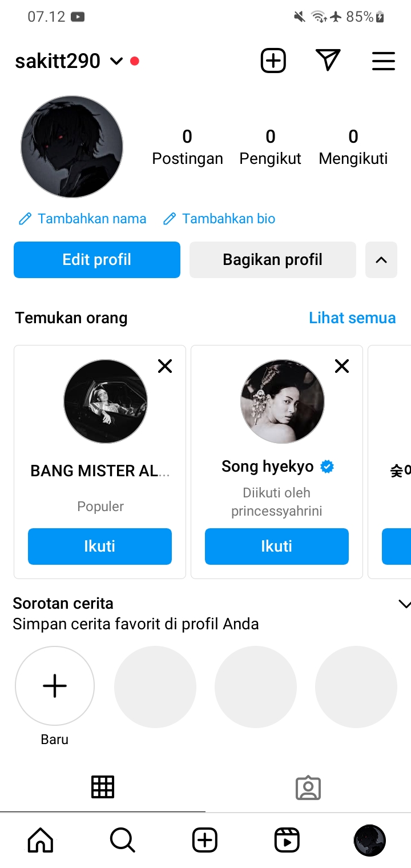The width and height of the screenshot is (411, 868).
Task: Switch to the tagged photos tab
Action: [308, 788]
